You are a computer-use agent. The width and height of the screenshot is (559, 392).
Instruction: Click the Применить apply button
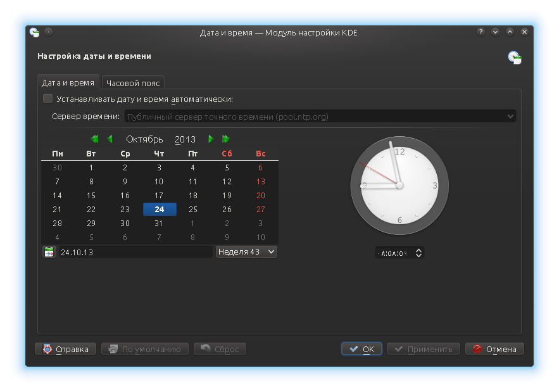click(424, 349)
